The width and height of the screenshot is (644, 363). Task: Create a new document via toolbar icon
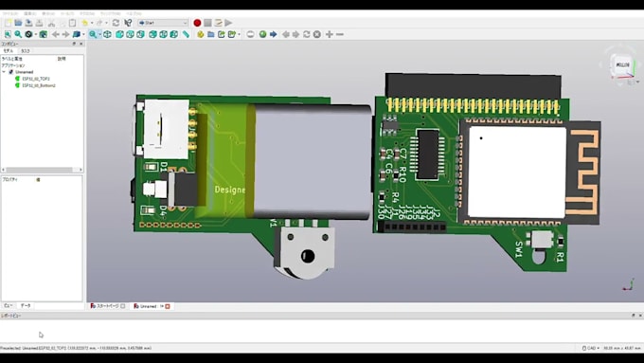click(8, 23)
